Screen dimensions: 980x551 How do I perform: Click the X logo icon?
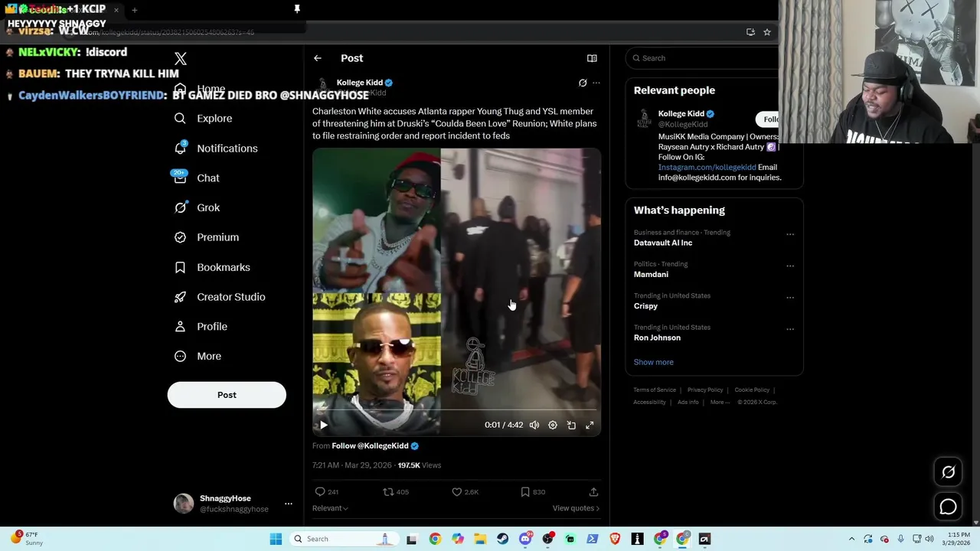click(180, 59)
